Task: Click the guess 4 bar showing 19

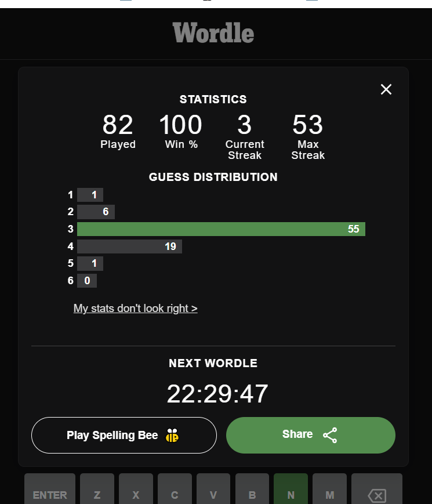Action: pos(129,246)
